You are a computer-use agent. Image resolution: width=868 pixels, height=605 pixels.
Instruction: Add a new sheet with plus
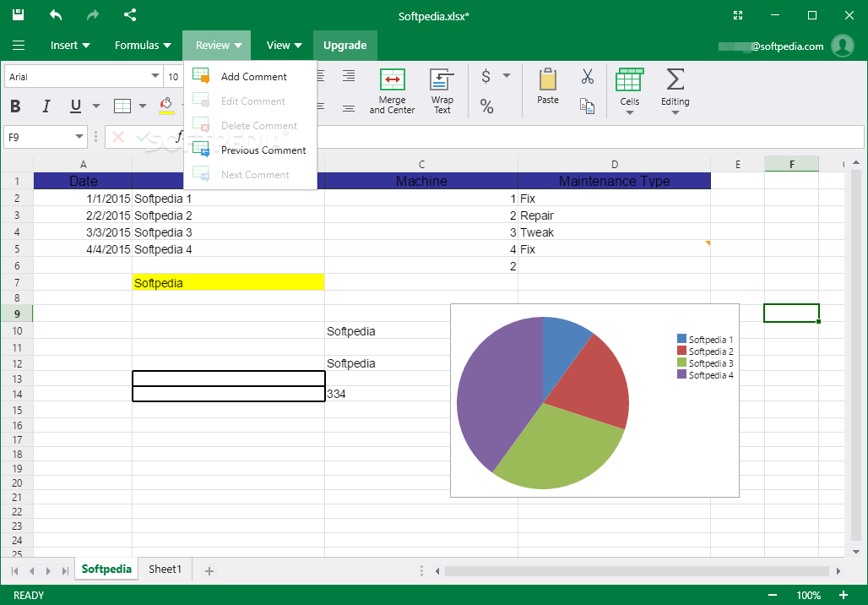click(209, 570)
